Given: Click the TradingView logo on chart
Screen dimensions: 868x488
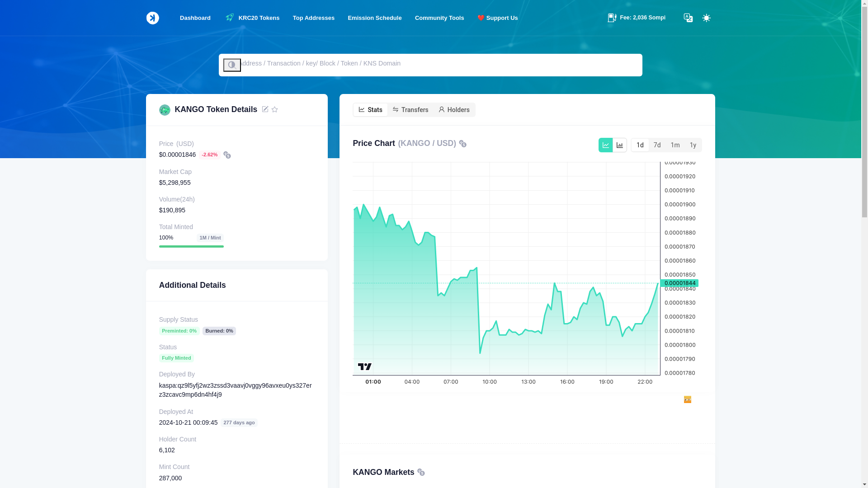Looking at the screenshot, I should (x=365, y=366).
